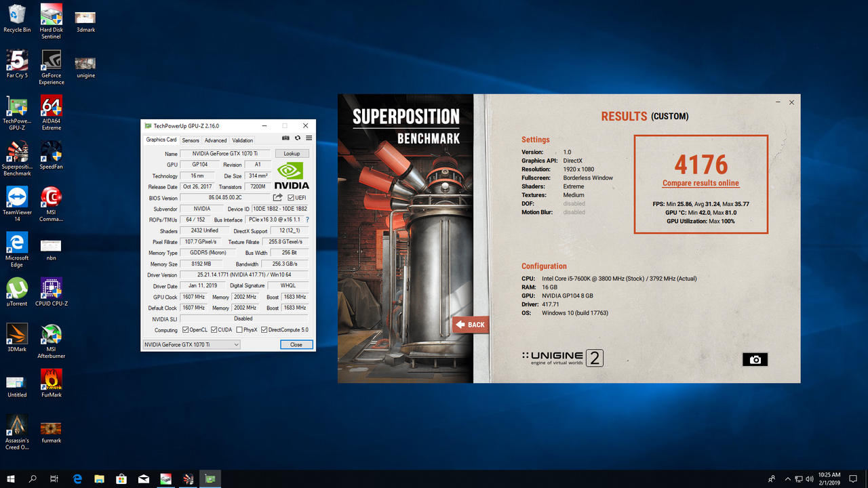The height and width of the screenshot is (488, 868).
Task: Toggle the PhysX checkbox
Action: point(239,330)
